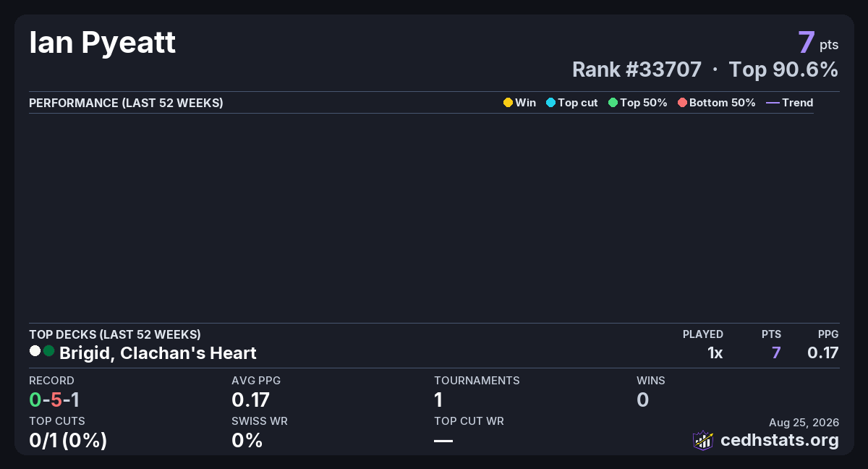Click the PLAYED column header

point(703,334)
